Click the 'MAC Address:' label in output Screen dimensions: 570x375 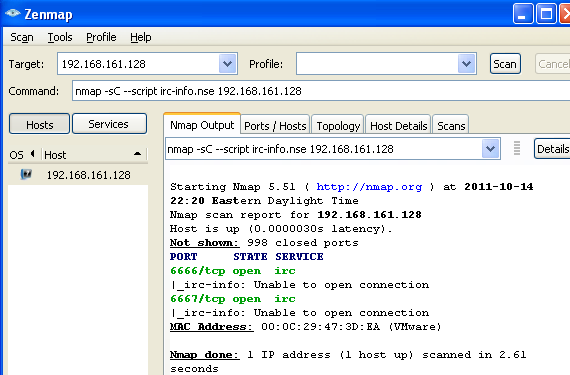212,327
